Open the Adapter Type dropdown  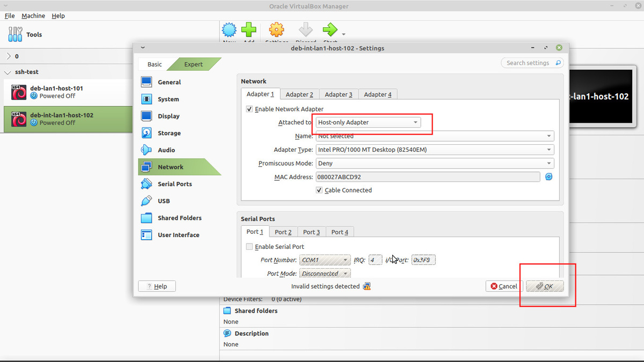(x=435, y=150)
